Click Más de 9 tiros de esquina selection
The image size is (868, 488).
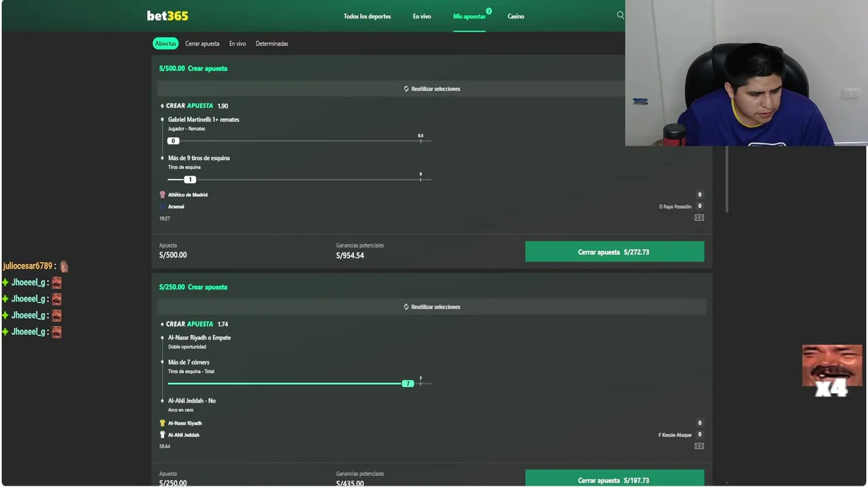pos(199,158)
